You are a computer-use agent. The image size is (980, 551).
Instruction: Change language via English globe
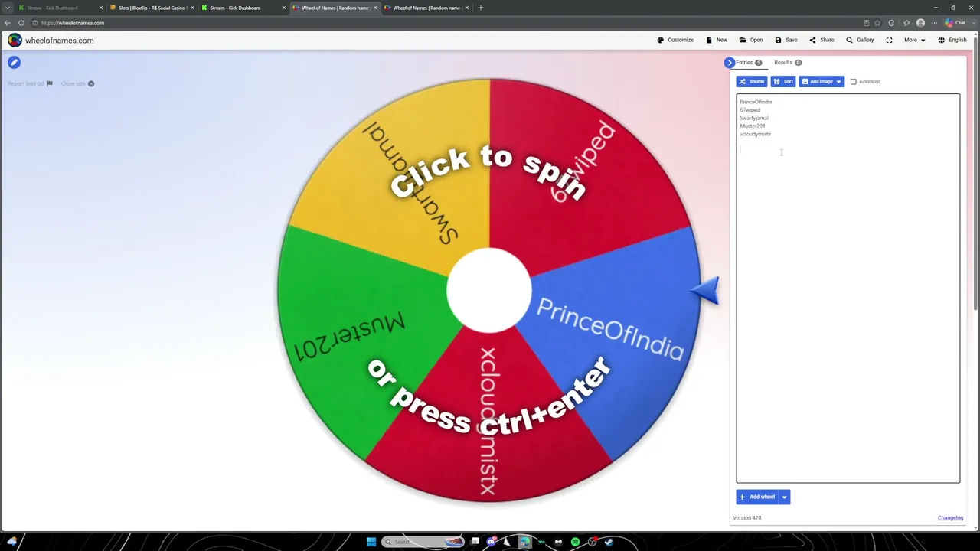(x=952, y=40)
